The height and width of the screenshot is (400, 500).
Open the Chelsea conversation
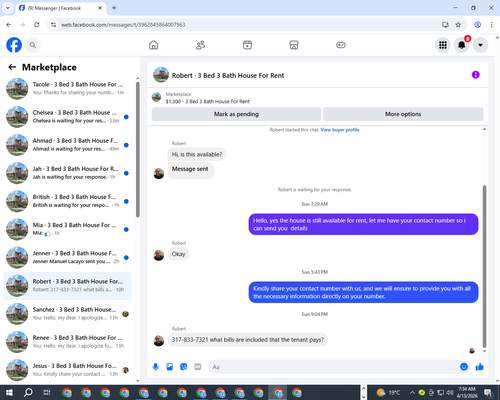[x=67, y=117]
